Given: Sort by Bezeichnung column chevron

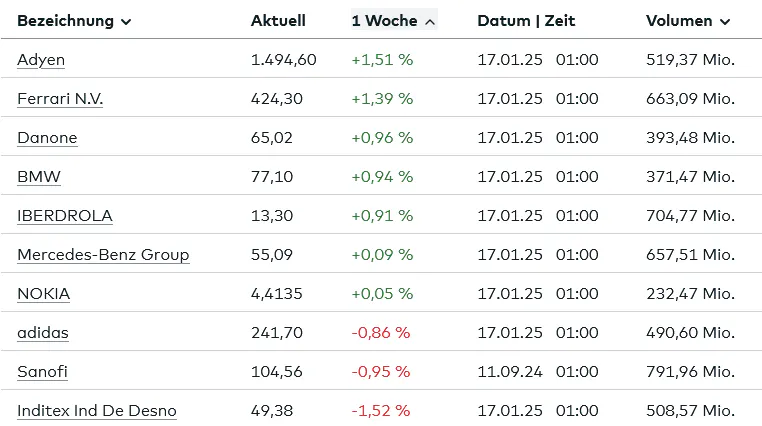Looking at the screenshot, I should point(126,22).
